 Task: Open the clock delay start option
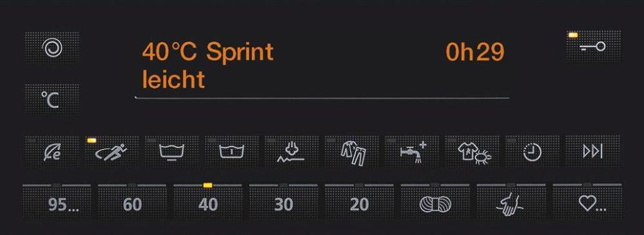pos(532,151)
